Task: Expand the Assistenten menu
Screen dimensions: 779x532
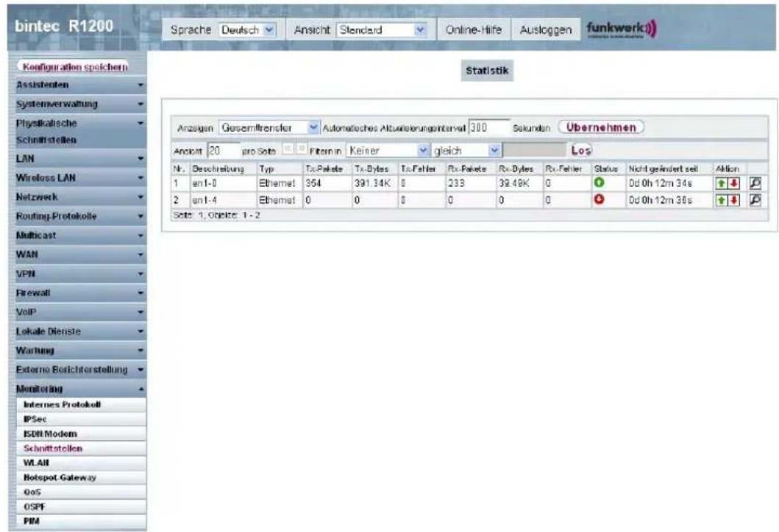Action: pos(77,85)
